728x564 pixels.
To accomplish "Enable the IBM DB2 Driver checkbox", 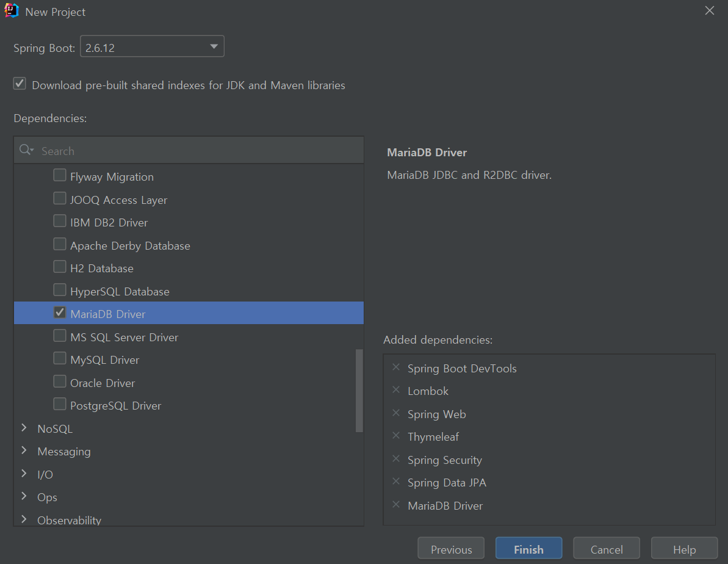I will [x=59, y=221].
